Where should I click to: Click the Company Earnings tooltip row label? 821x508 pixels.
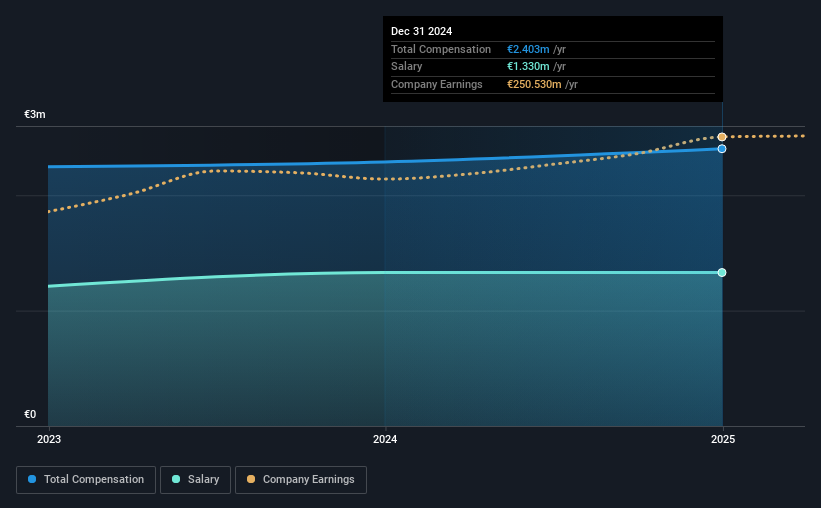click(437, 84)
